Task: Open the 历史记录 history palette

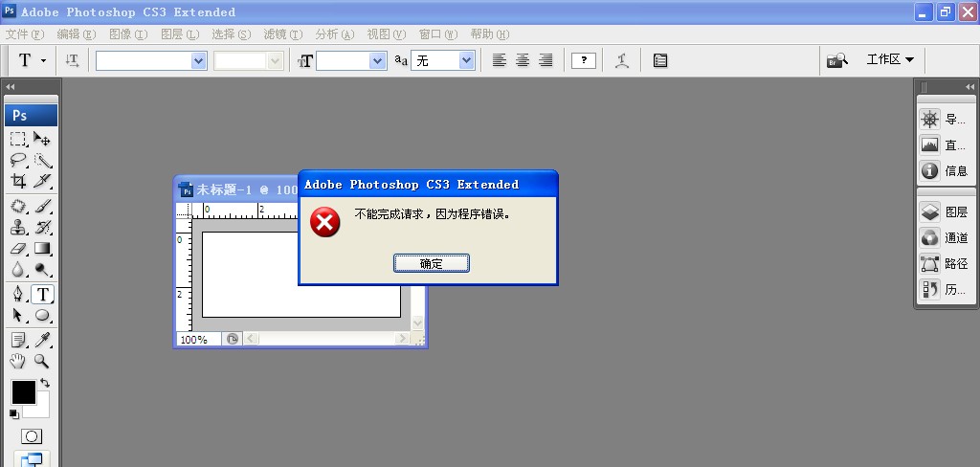Action: click(943, 289)
